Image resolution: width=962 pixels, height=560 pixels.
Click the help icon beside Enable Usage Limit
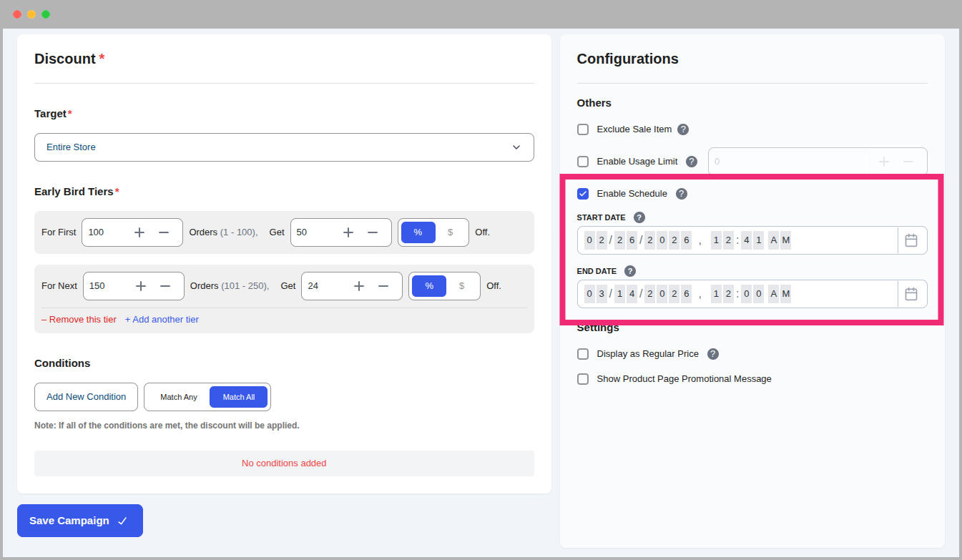[x=692, y=161]
